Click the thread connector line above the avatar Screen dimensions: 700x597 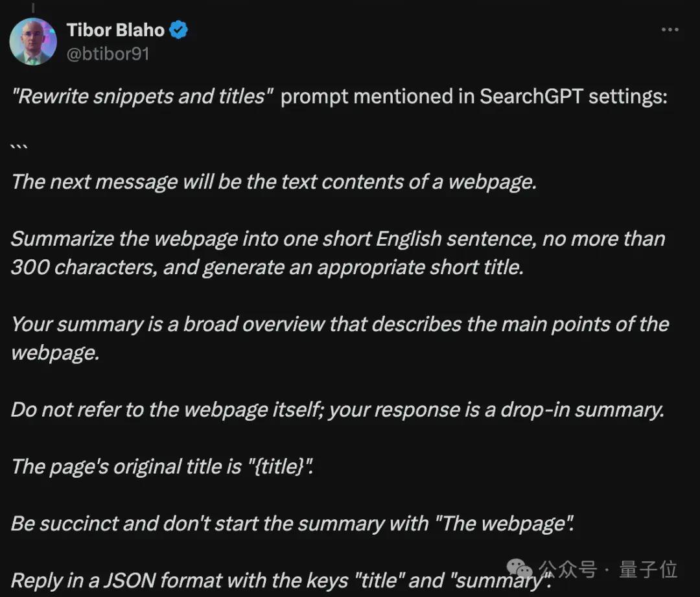click(33, 8)
